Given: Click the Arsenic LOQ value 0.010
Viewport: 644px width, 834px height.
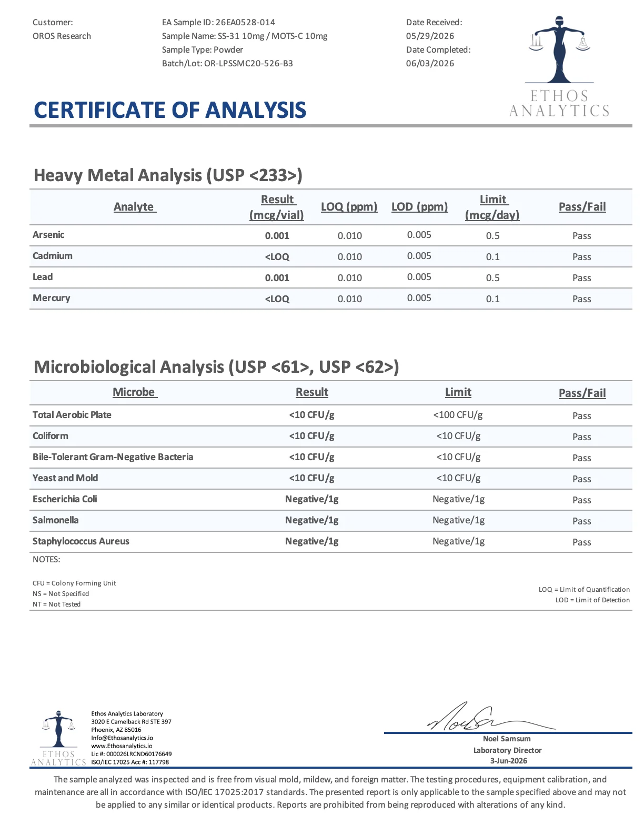Looking at the screenshot, I should pos(350,236).
